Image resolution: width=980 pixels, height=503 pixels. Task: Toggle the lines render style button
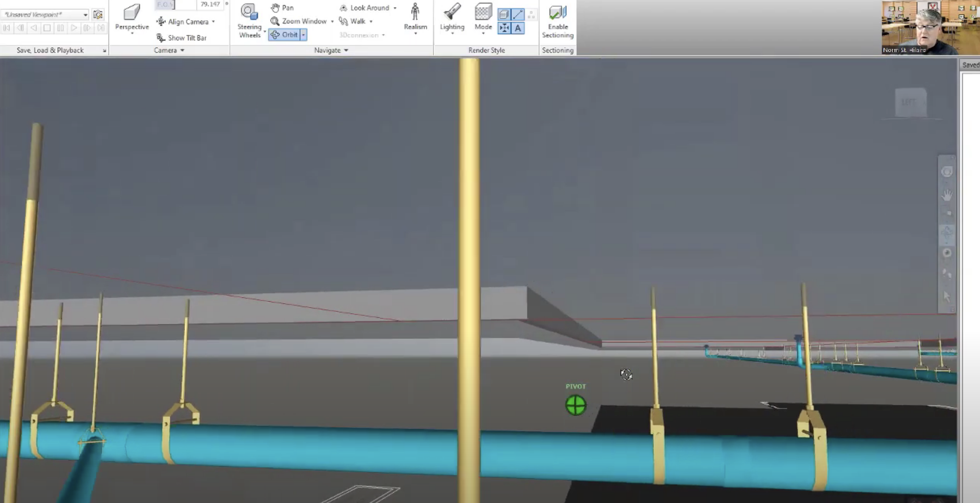point(518,14)
